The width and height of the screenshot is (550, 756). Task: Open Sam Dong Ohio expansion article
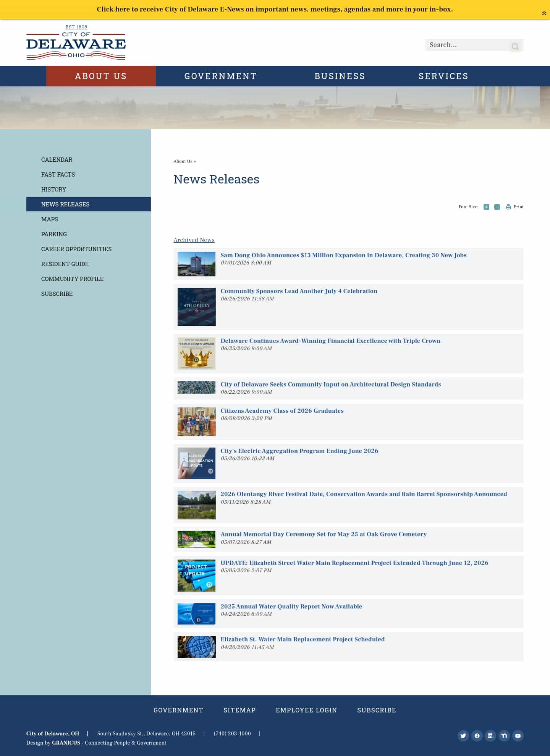point(343,255)
